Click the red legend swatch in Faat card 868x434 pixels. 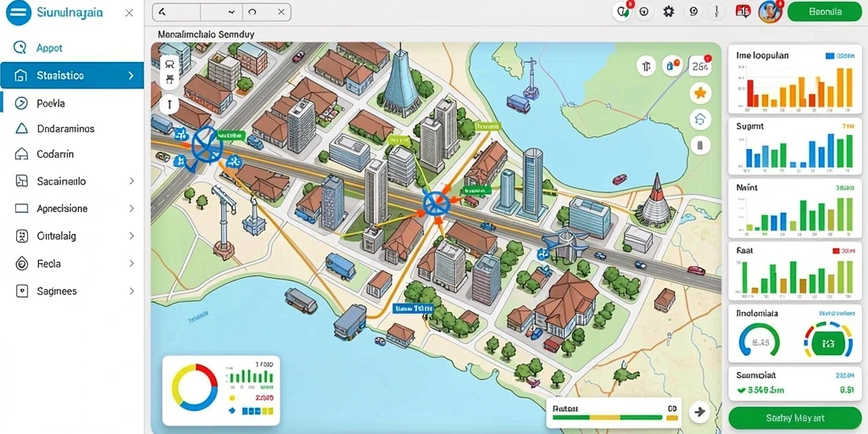pyautogui.click(x=837, y=251)
